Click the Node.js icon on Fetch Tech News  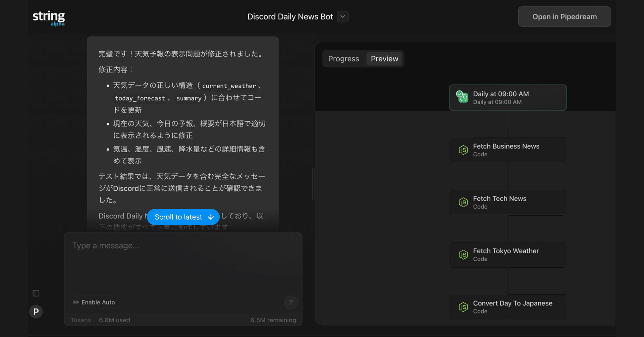tap(463, 202)
